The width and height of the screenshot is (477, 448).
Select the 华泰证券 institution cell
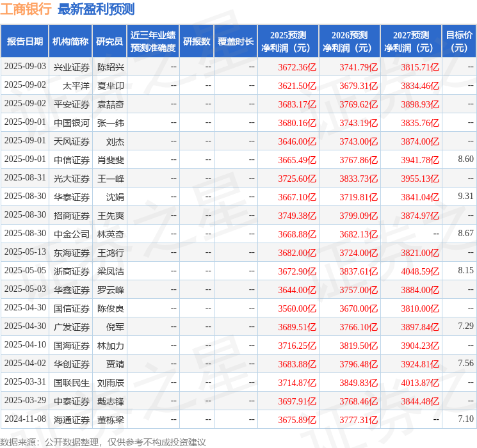click(72, 197)
